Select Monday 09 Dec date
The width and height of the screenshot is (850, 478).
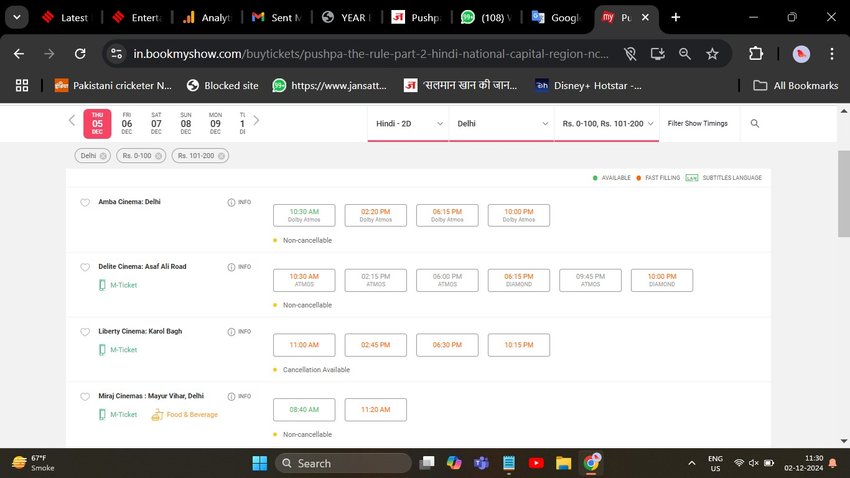pyautogui.click(x=215, y=124)
